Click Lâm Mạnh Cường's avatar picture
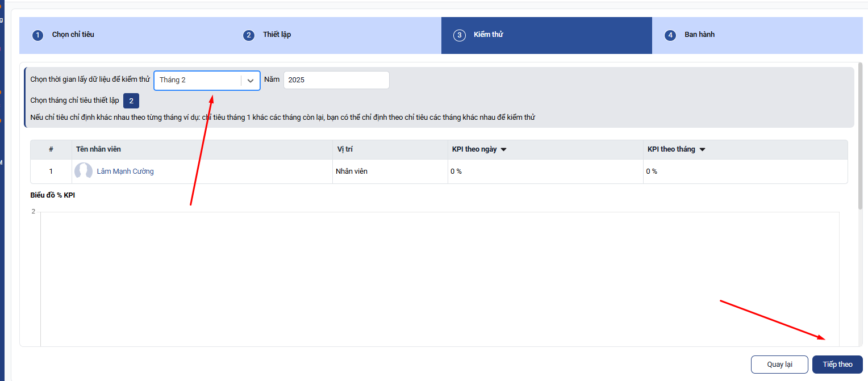 pyautogui.click(x=84, y=171)
